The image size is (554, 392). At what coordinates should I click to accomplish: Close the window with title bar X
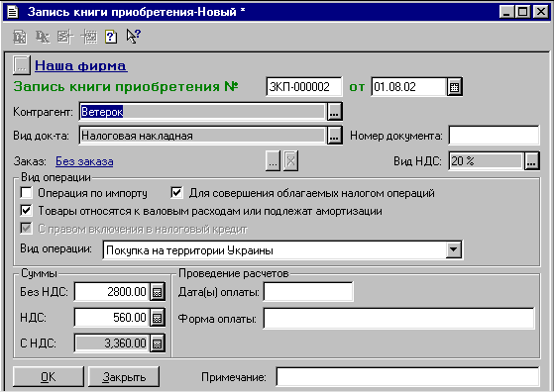[540, 12]
